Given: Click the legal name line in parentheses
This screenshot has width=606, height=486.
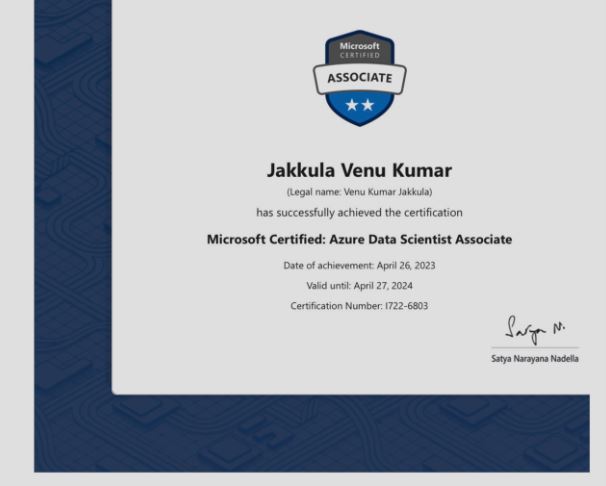Looking at the screenshot, I should tap(359, 192).
